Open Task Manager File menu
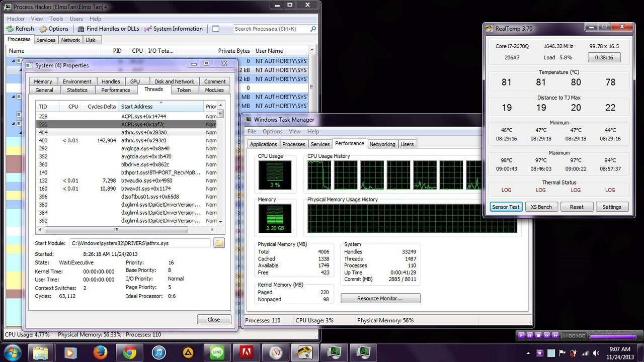The height and width of the screenshot is (362, 644). pos(252,131)
